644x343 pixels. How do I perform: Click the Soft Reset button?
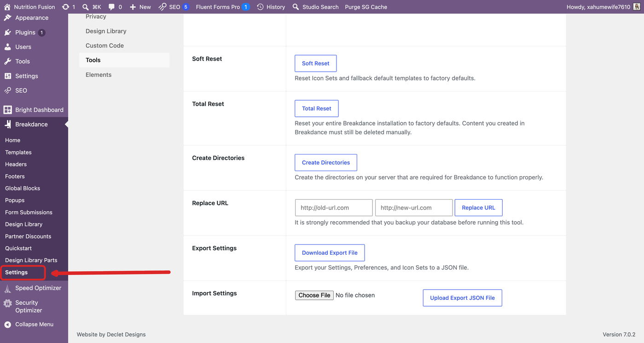316,63
